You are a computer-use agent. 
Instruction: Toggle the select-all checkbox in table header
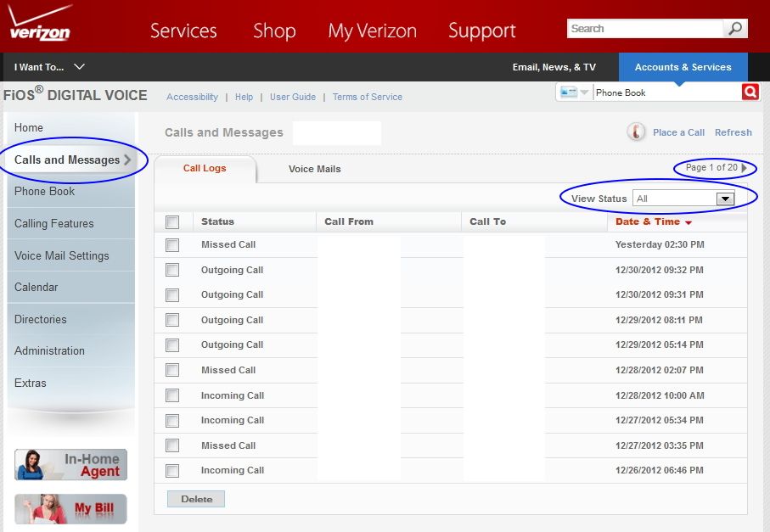point(173,222)
